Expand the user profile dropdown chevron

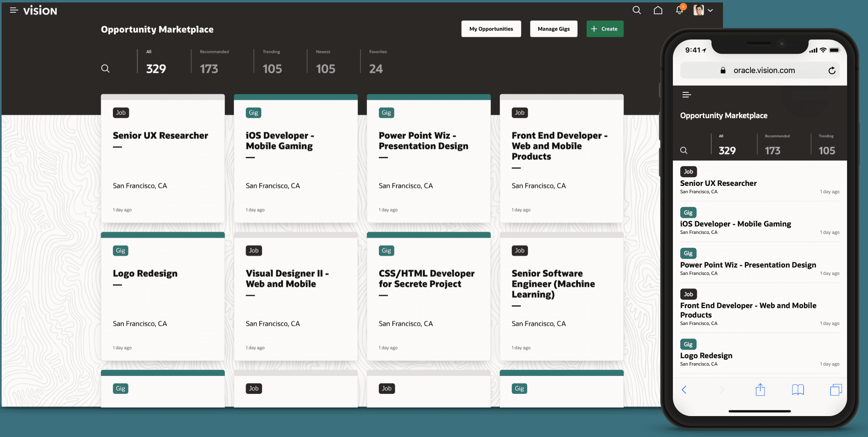coord(710,11)
